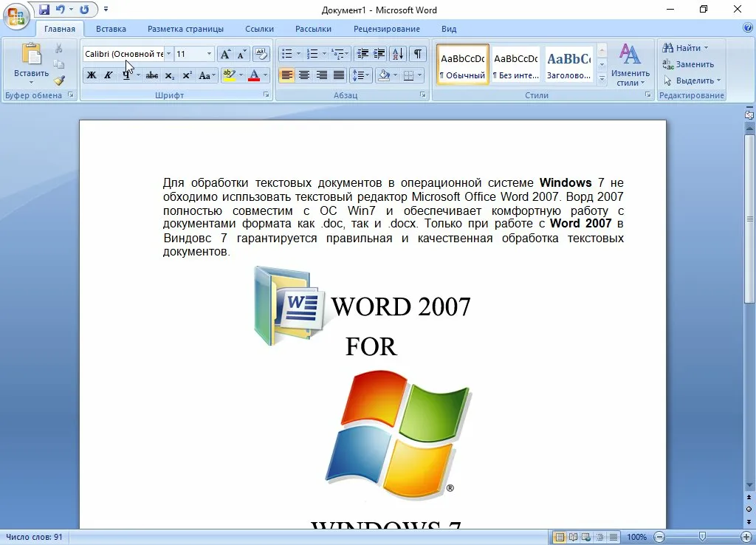The width and height of the screenshot is (756, 545).
Task: Save document via Quick Access floppy icon
Action: 44,10
